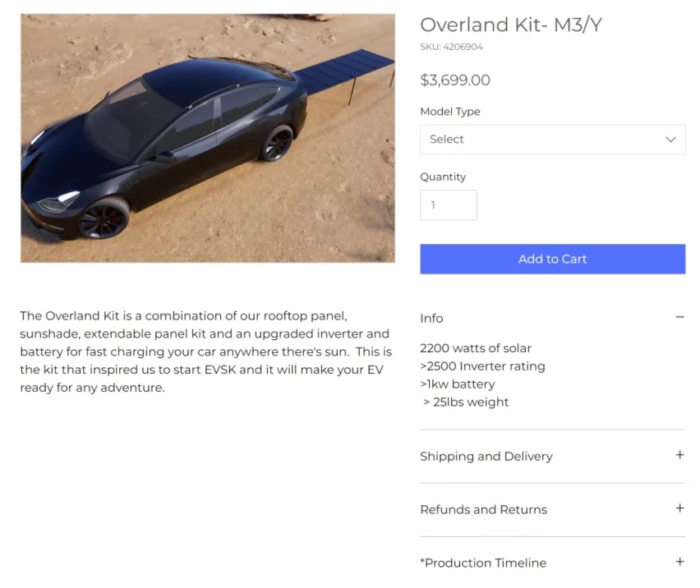Click the Overland Kit- M3/Y title

coord(511,25)
